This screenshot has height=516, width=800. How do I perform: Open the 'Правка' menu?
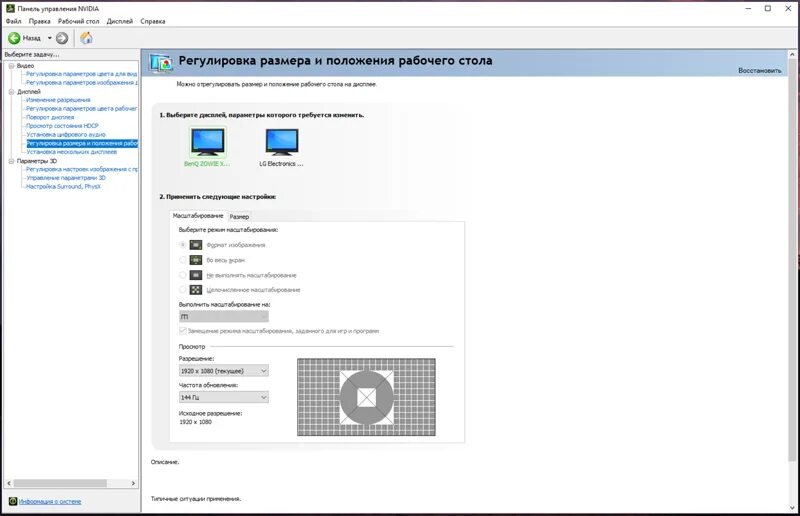pos(39,21)
